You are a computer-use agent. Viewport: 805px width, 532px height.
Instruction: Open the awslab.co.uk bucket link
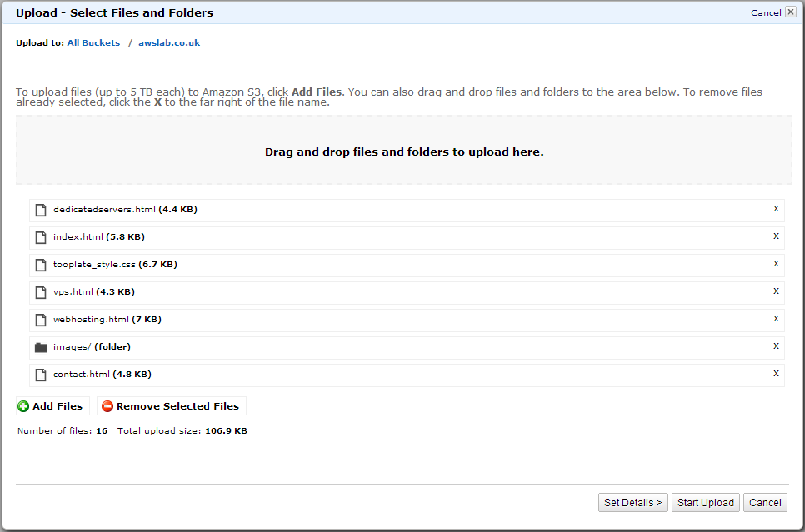(x=169, y=43)
